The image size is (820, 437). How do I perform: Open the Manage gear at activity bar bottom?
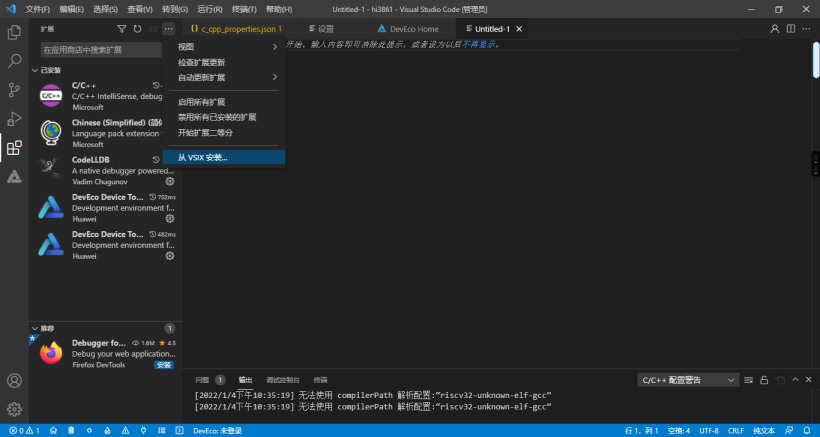point(14,409)
